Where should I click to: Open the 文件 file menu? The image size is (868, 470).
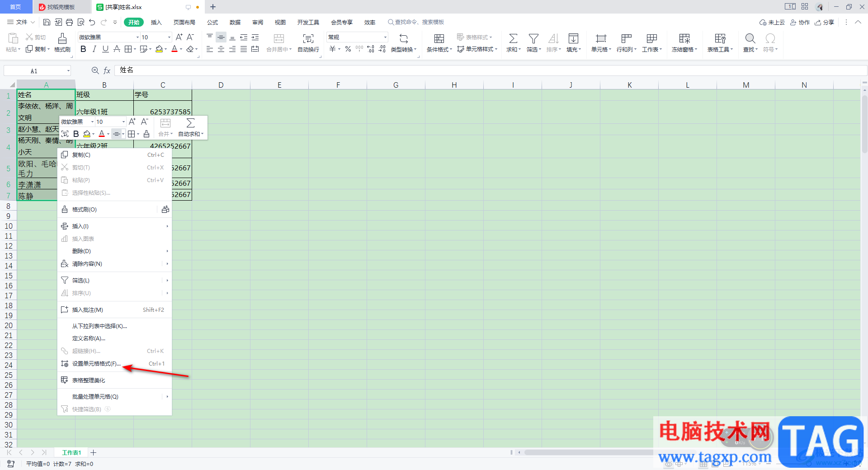[x=21, y=22]
